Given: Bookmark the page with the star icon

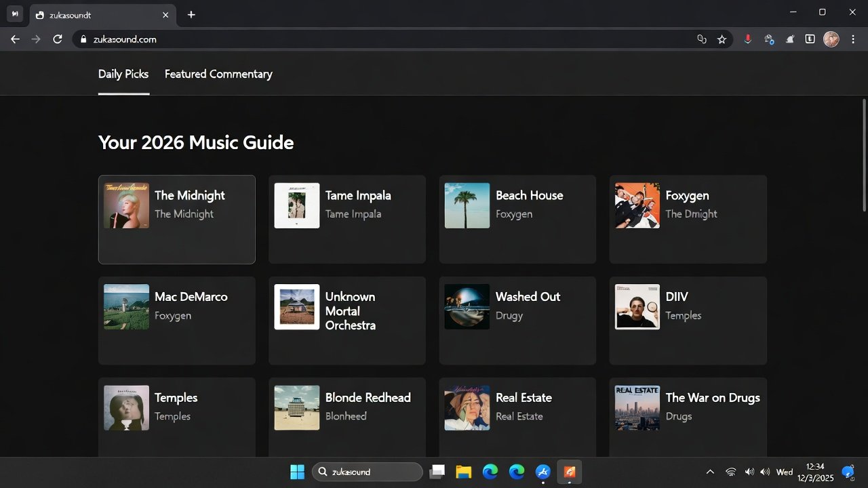Looking at the screenshot, I should pyautogui.click(x=722, y=39).
